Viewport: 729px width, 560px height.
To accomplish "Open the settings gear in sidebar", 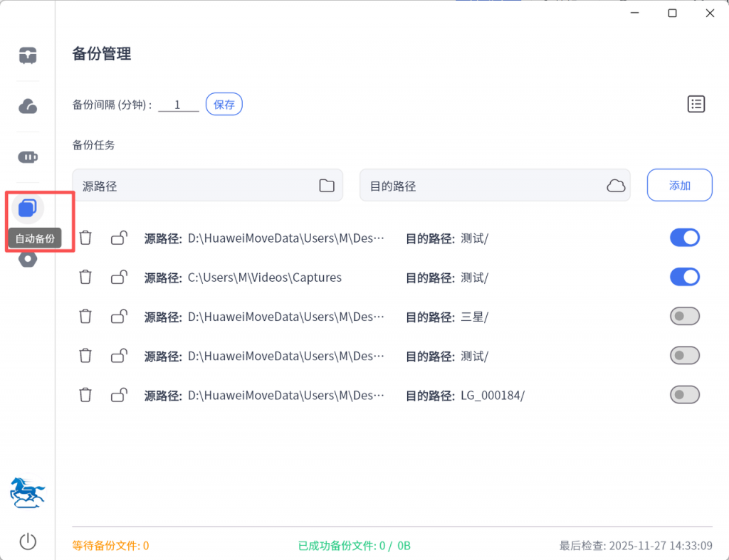I will pyautogui.click(x=28, y=259).
